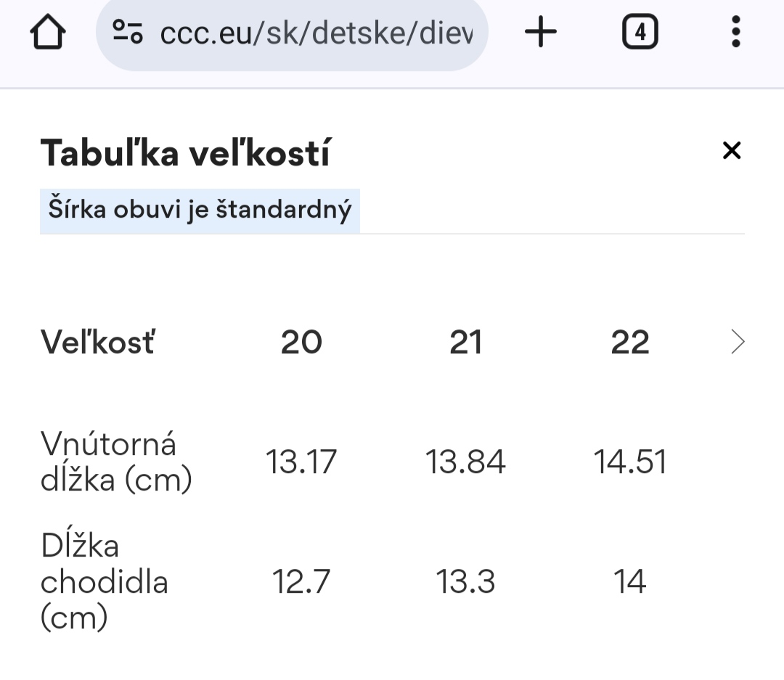The width and height of the screenshot is (784, 680).
Task: Click the Veľkosť row label
Action: point(97,343)
